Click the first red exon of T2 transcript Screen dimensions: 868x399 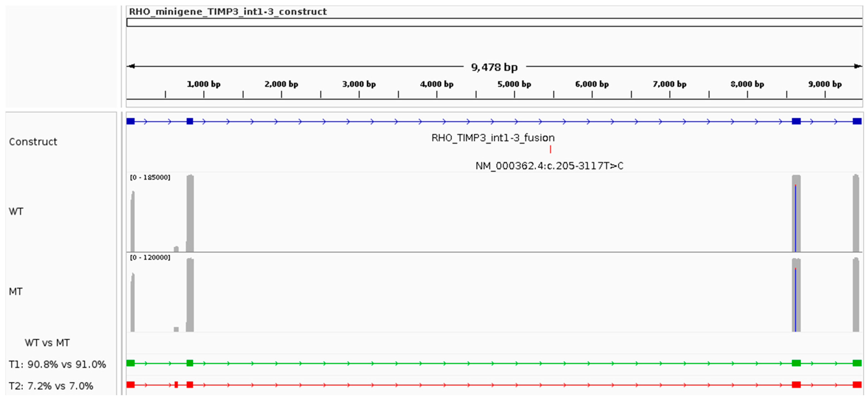click(x=130, y=384)
